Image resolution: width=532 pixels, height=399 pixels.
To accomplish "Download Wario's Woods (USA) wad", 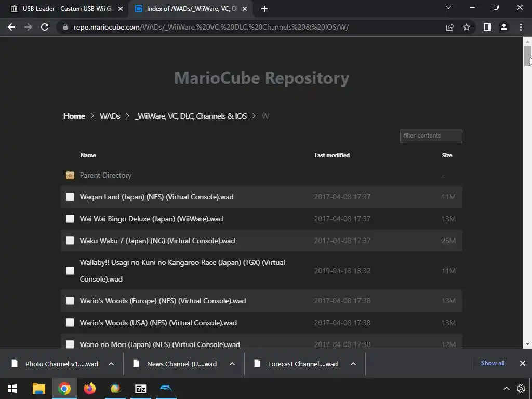I will tap(158, 323).
